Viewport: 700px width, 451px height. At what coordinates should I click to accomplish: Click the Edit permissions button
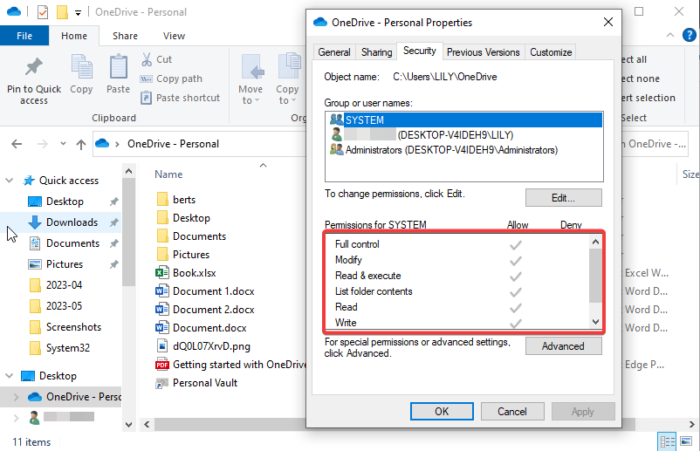[x=563, y=196]
